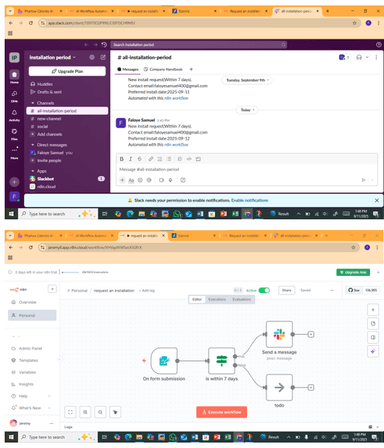Image resolution: width=384 pixels, height=448 pixels.
Task: Click the message input for all-installation-period
Action: (247, 169)
